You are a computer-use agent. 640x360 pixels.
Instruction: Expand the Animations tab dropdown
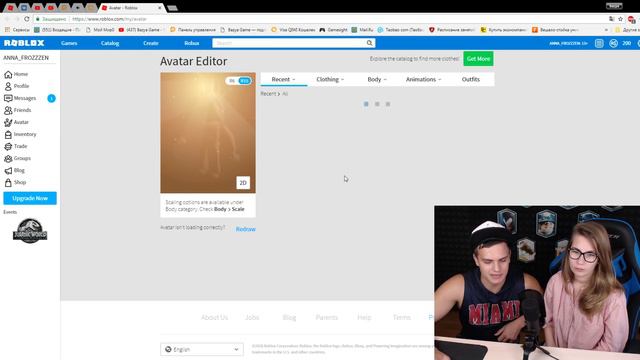click(424, 79)
